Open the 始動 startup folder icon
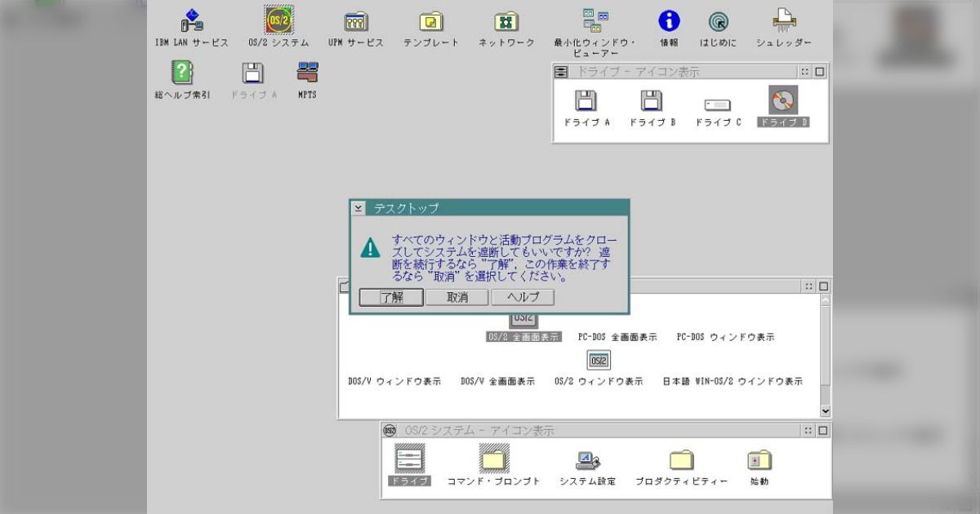The height and width of the screenshot is (514, 980). click(759, 460)
